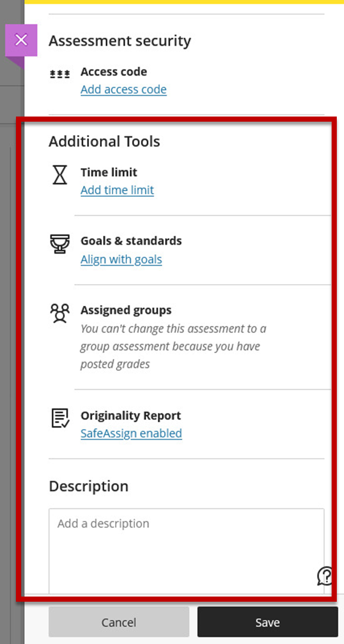Click the Assigned groups label

(126, 310)
